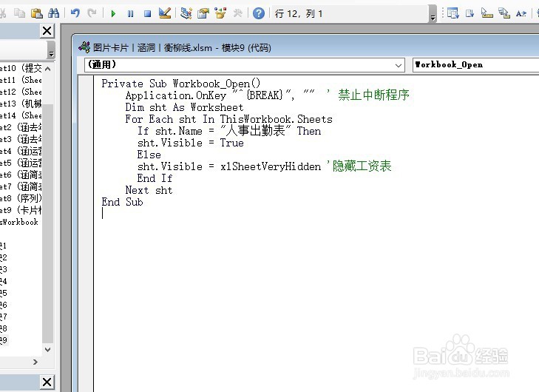539x392 pixels.
Task: Click the 'Next sht' code line
Action: [x=149, y=190]
